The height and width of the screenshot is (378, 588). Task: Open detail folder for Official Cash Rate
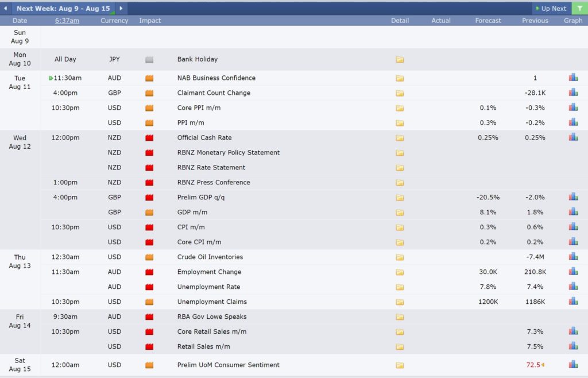[x=400, y=138]
